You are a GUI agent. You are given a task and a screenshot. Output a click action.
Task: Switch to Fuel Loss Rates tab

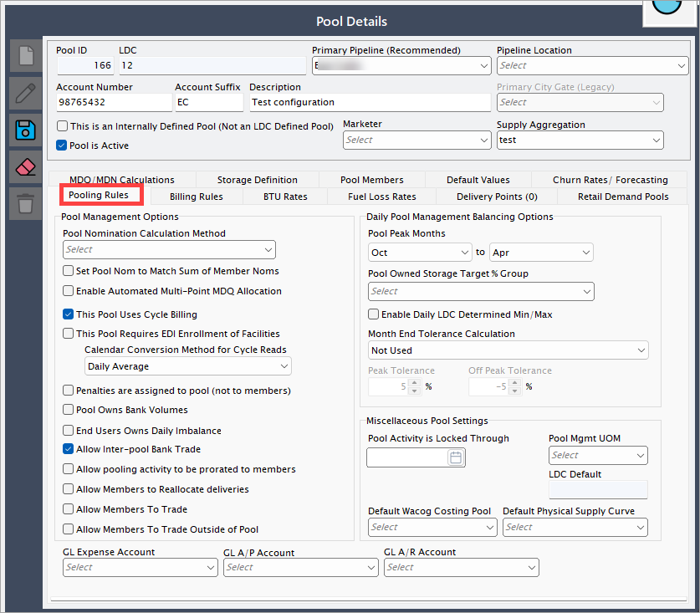(381, 197)
